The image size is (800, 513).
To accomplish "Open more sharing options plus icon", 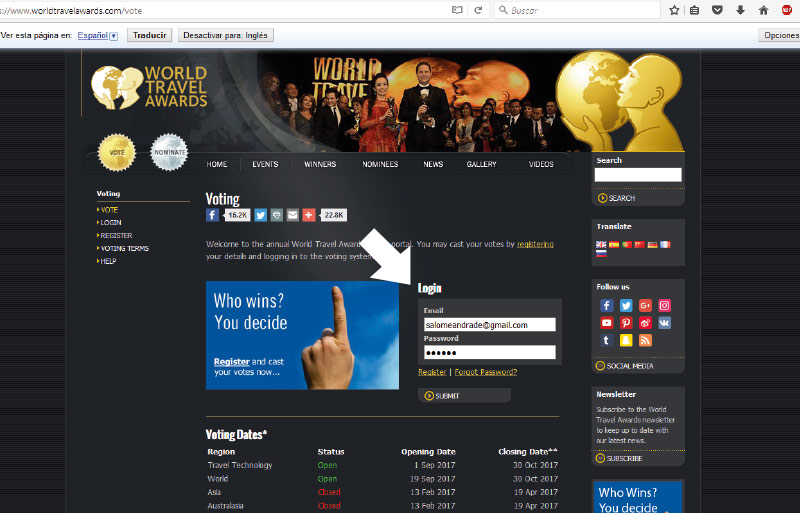I will (309, 215).
